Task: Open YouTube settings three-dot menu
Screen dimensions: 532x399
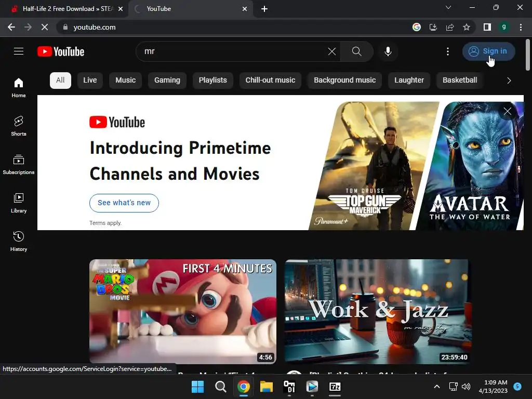Action: (448, 51)
